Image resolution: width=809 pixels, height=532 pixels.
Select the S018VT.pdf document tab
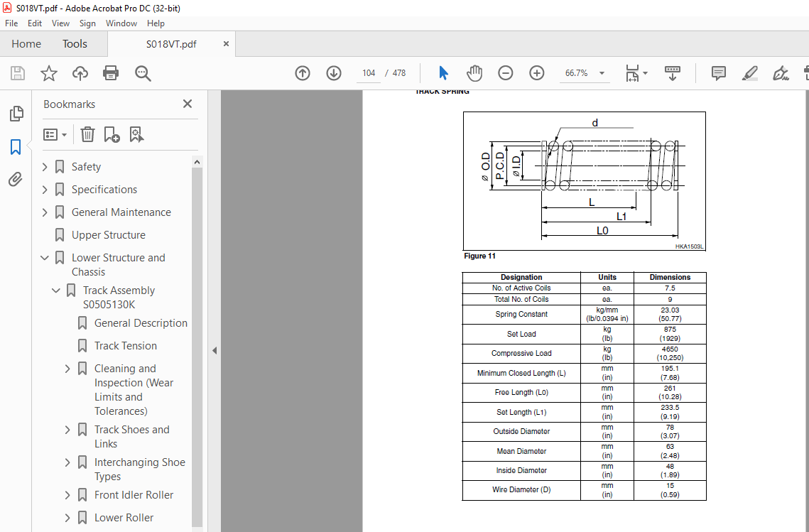171,44
